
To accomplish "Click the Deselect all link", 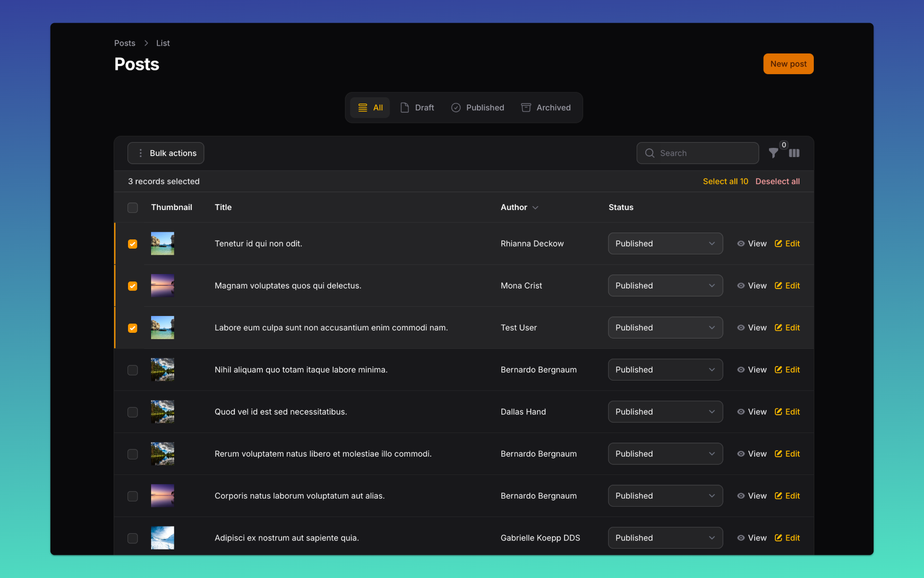I will pyautogui.click(x=777, y=182).
